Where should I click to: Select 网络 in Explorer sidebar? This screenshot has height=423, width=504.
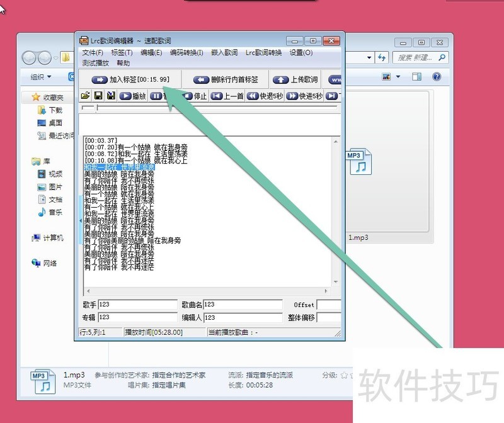pyautogui.click(x=44, y=263)
